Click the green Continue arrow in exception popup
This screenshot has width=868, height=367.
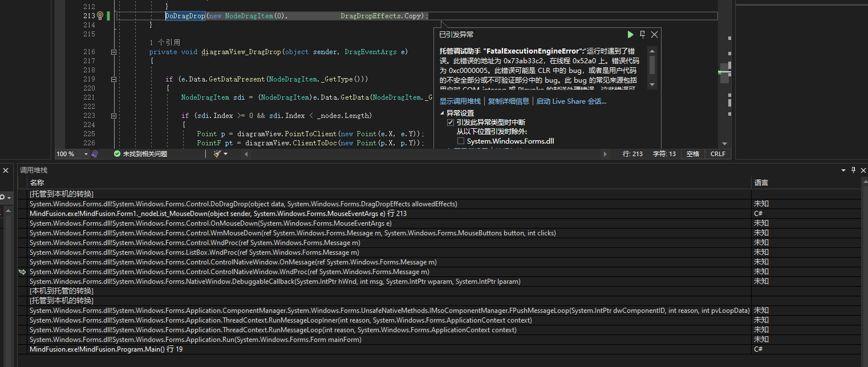click(630, 35)
